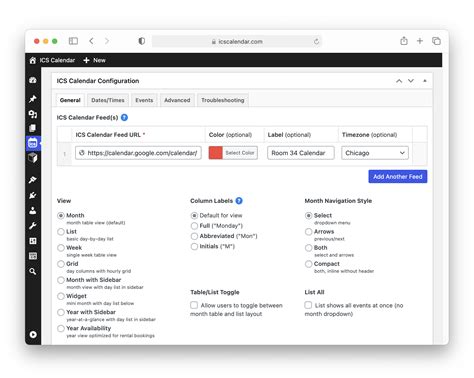The image size is (474, 378).
Task: Collapse ICS Calendar Configuration panel triangle
Action: [425, 81]
